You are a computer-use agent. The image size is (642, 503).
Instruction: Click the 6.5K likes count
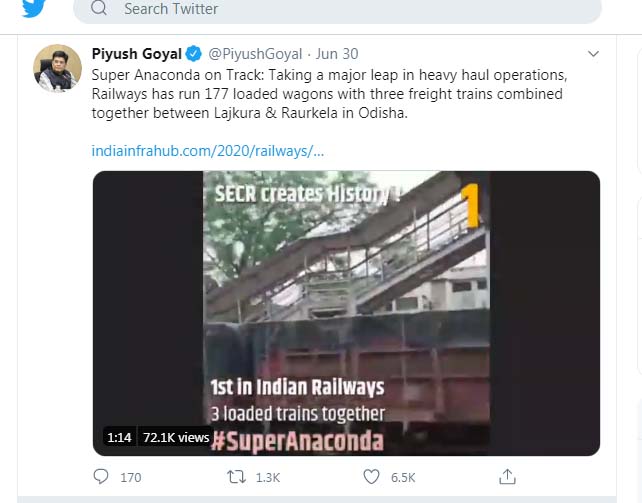(x=403, y=478)
